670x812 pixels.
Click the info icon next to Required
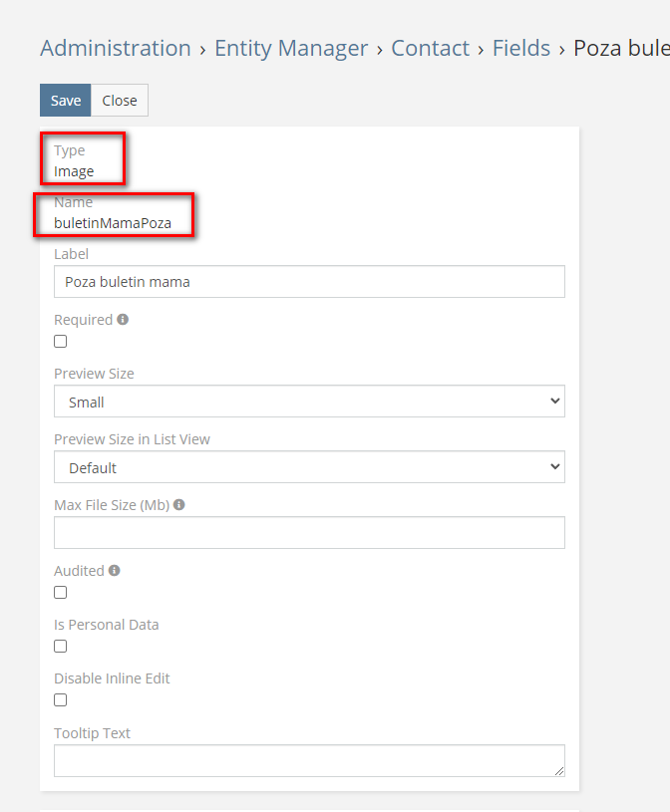point(123,320)
